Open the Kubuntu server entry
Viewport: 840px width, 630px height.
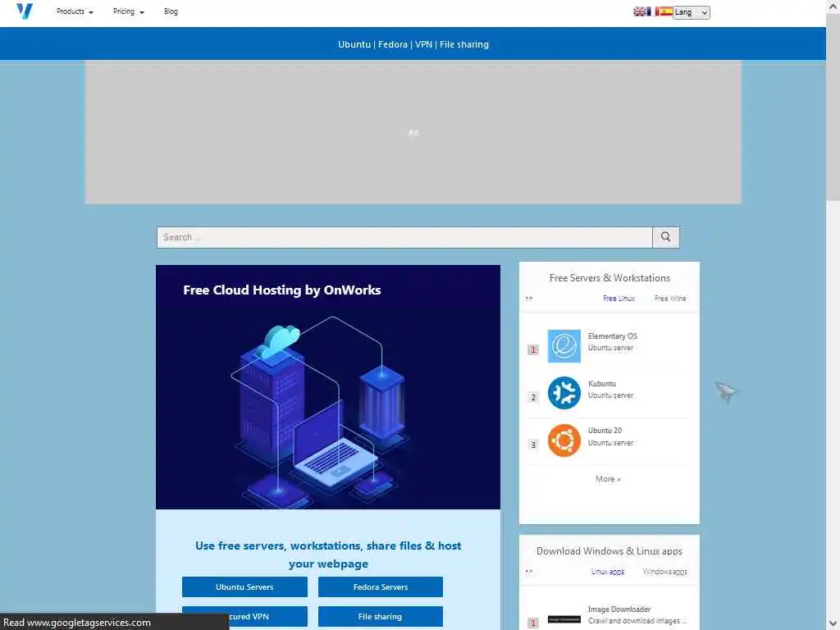[601, 384]
